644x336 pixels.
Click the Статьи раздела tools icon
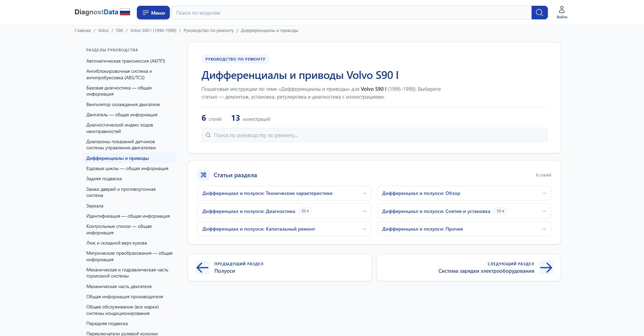pos(203,175)
